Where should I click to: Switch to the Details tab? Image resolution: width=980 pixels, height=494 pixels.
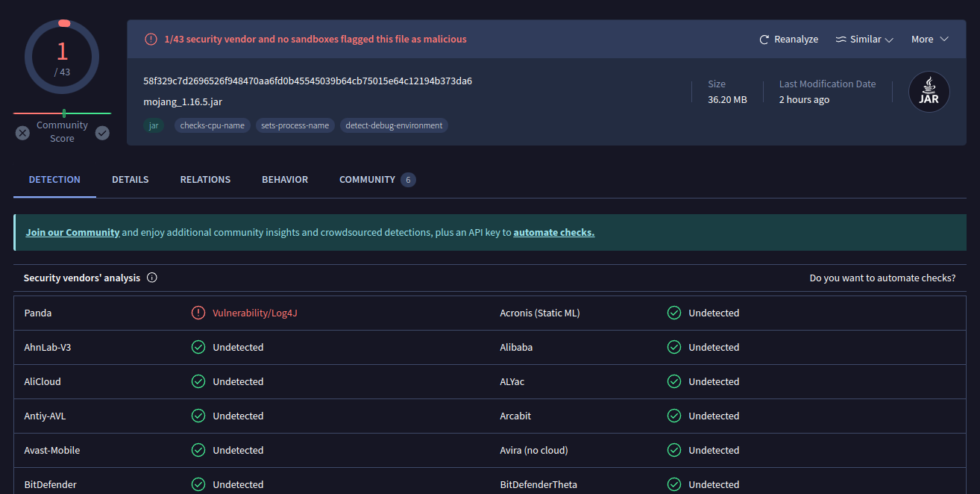pos(131,180)
